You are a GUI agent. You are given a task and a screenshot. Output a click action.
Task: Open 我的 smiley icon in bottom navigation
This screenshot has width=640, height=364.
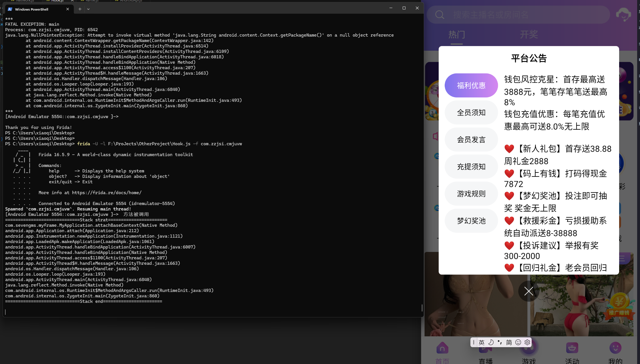615,348
